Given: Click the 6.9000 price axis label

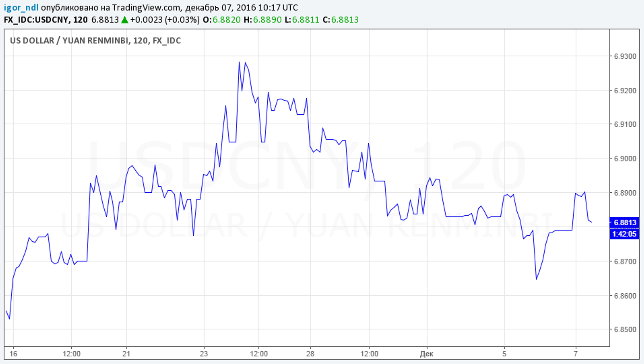Looking at the screenshot, I should click(x=625, y=159).
